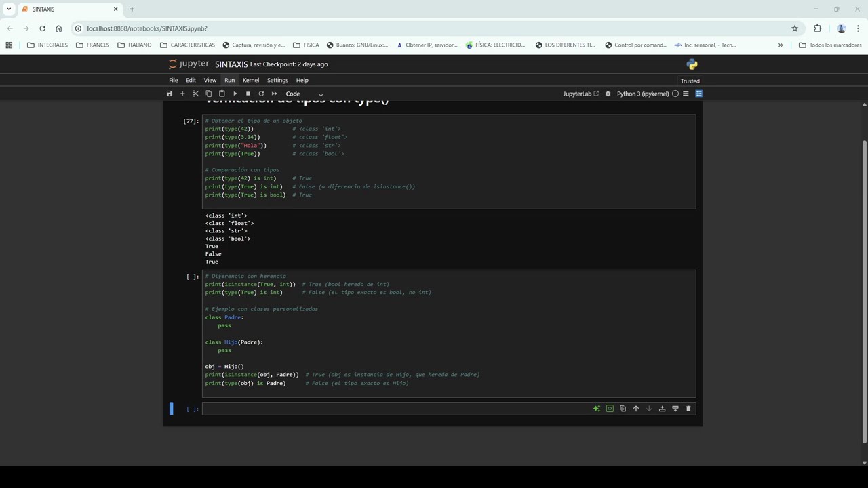Screen dimensions: 868x488
Task: Open the Help menu
Action: tap(302, 80)
